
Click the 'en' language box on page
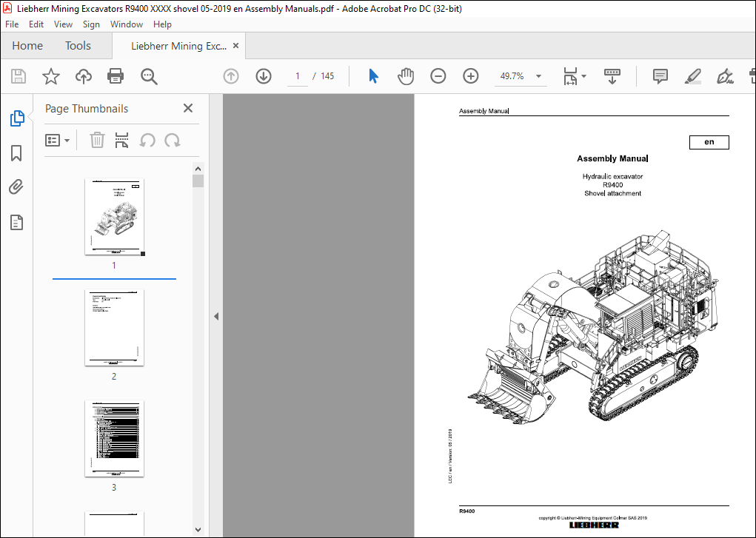pyautogui.click(x=709, y=142)
